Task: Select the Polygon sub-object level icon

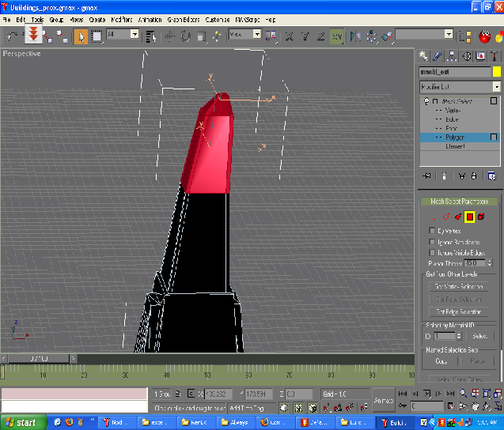Action: 469,217
